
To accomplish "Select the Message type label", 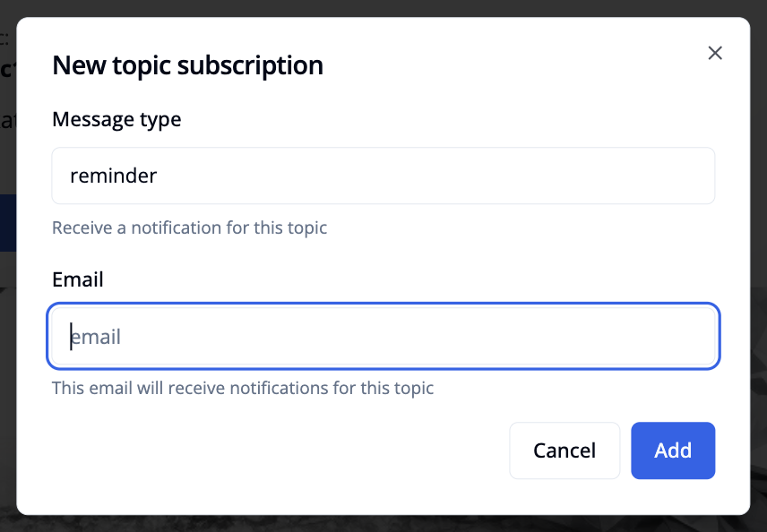I will click(x=116, y=119).
